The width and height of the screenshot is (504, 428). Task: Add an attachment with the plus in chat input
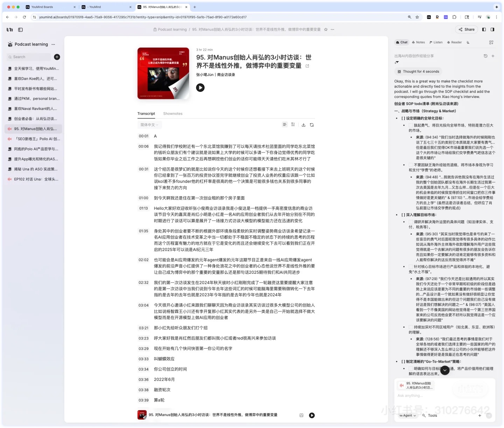tap(479, 415)
